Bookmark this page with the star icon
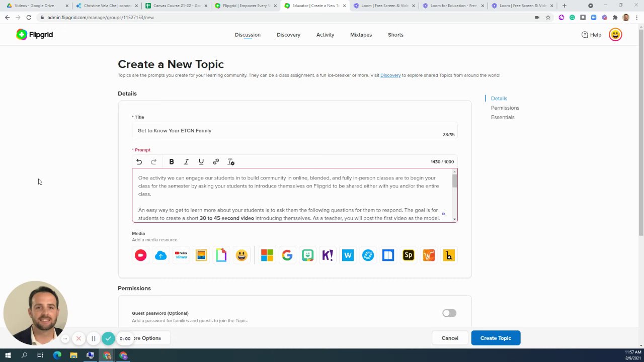Viewport: 644px width, 362px height. pos(548,18)
